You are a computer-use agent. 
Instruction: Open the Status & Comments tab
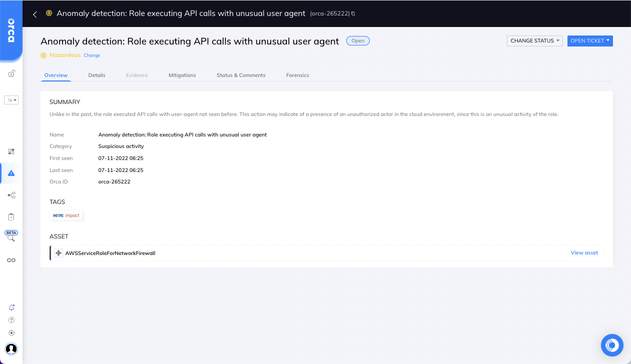tap(241, 75)
